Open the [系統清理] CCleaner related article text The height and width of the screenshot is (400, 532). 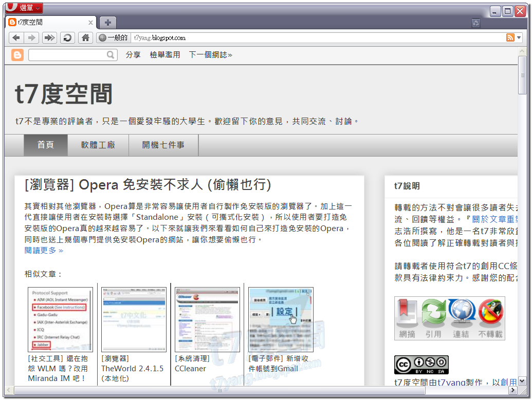coord(192,364)
